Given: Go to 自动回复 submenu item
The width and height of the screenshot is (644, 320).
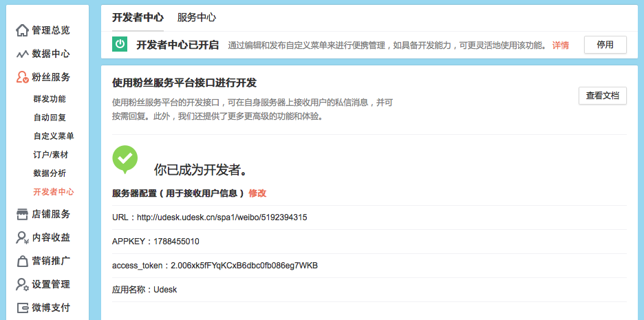Looking at the screenshot, I should 50,118.
